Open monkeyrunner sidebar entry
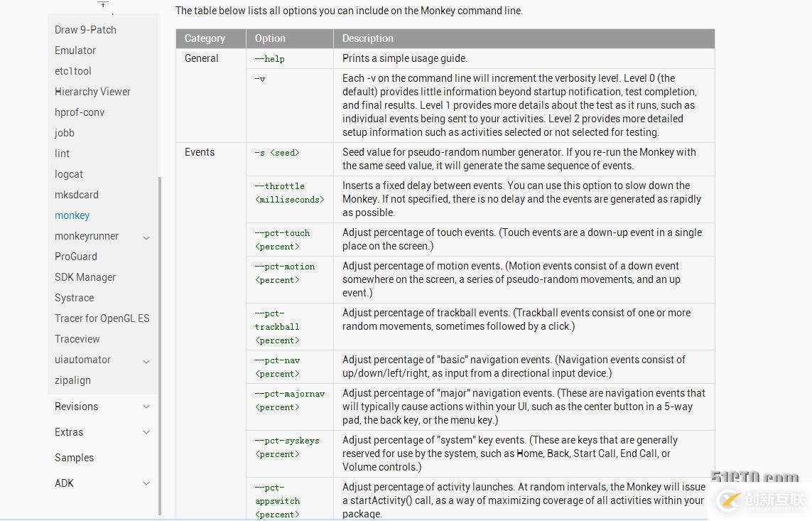Viewport: 812px width, 521px height. pyautogui.click(x=87, y=236)
